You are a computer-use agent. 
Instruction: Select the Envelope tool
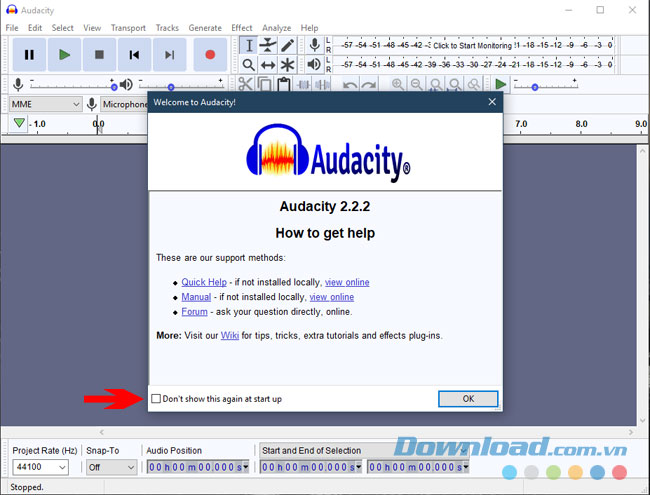click(268, 45)
